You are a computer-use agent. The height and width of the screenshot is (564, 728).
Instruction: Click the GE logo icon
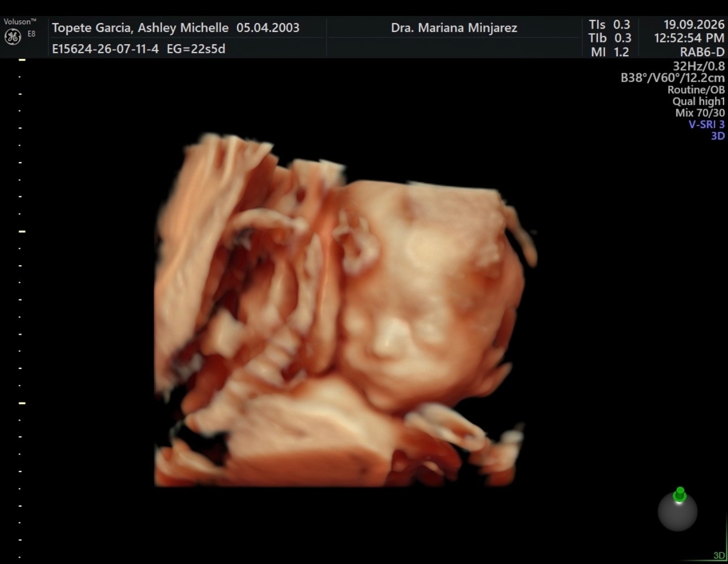[13, 37]
